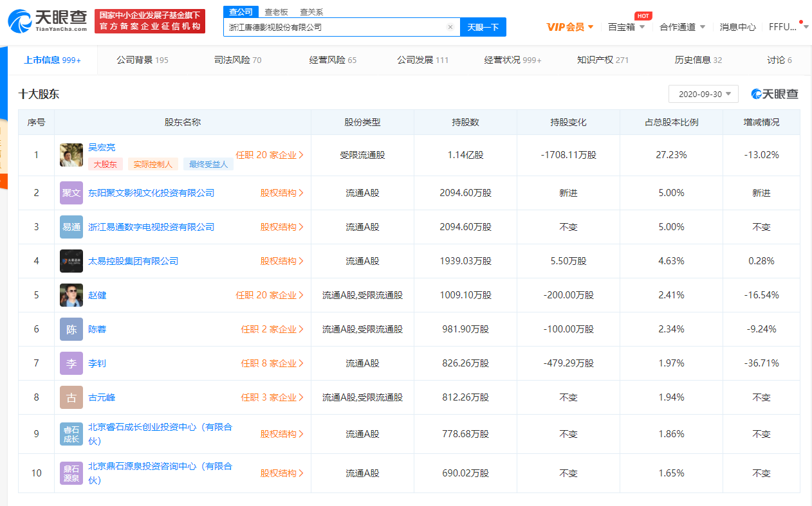Open 股权结构 for 北京睿石成长创业投资中心
The height and width of the screenshot is (506, 812).
pos(282,434)
